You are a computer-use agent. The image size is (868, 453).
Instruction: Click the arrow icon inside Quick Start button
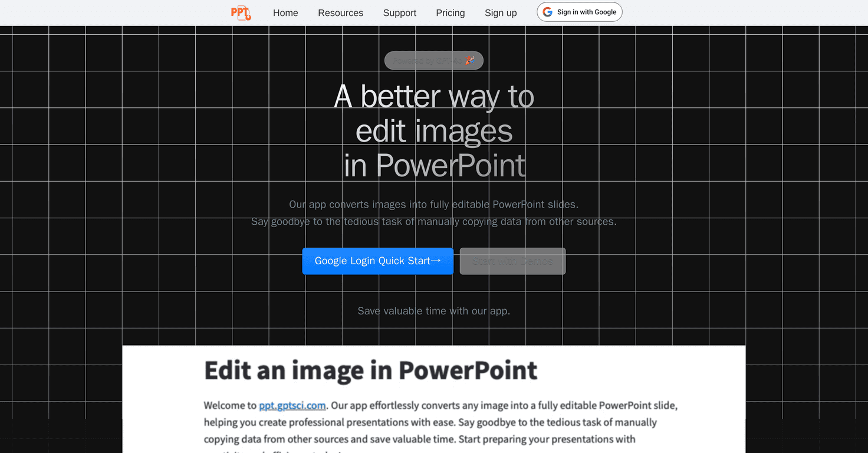437,260
